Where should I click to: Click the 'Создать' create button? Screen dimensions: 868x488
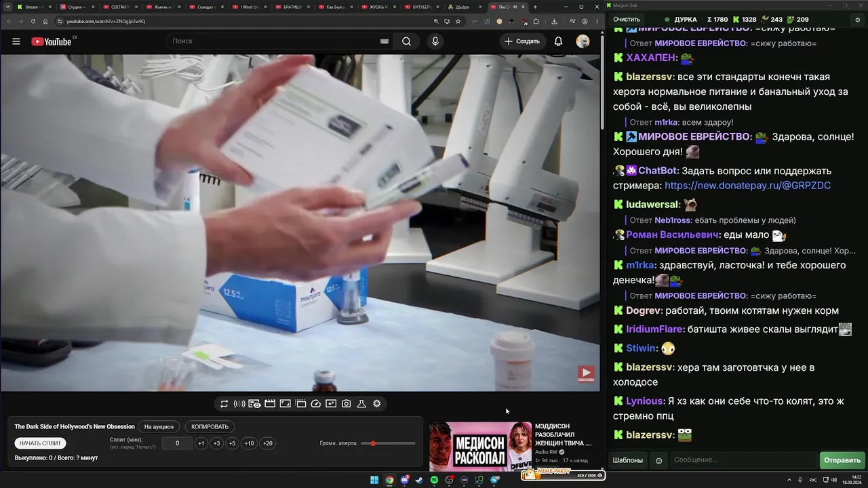tap(522, 41)
